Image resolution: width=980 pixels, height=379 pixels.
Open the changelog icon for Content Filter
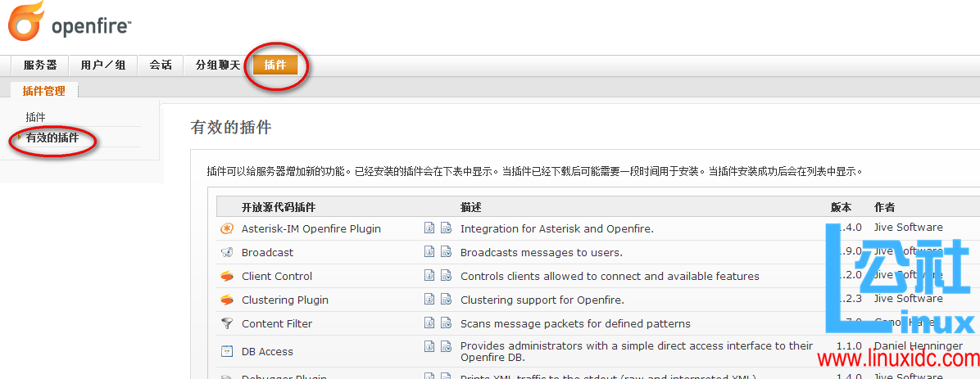446,323
